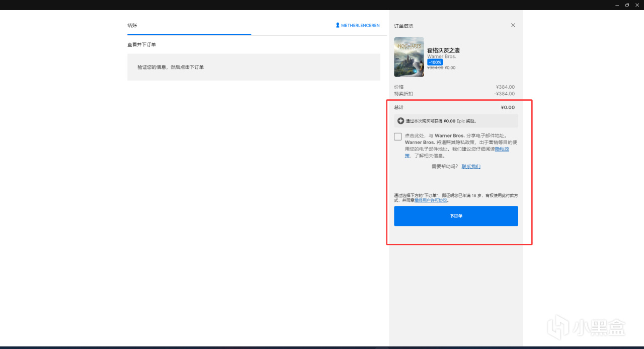The width and height of the screenshot is (644, 349).
Task: Open the METHERLENCEREN account link
Action: [x=360, y=25]
